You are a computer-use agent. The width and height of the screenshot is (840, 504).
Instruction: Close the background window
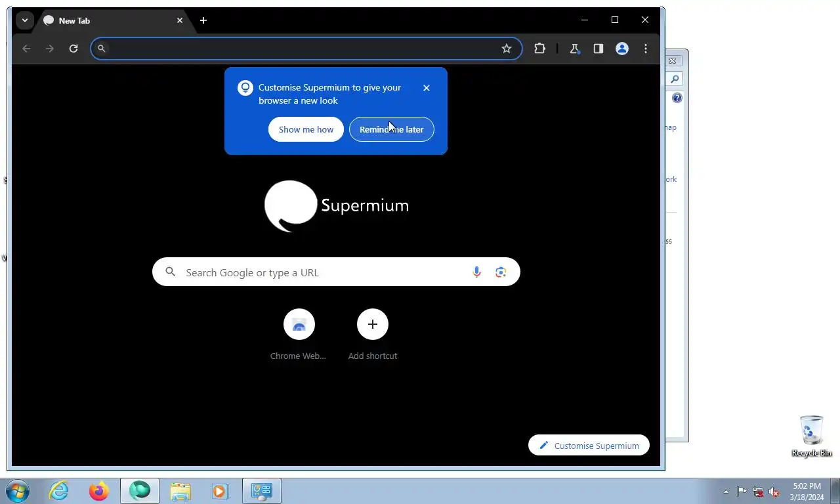673,60
